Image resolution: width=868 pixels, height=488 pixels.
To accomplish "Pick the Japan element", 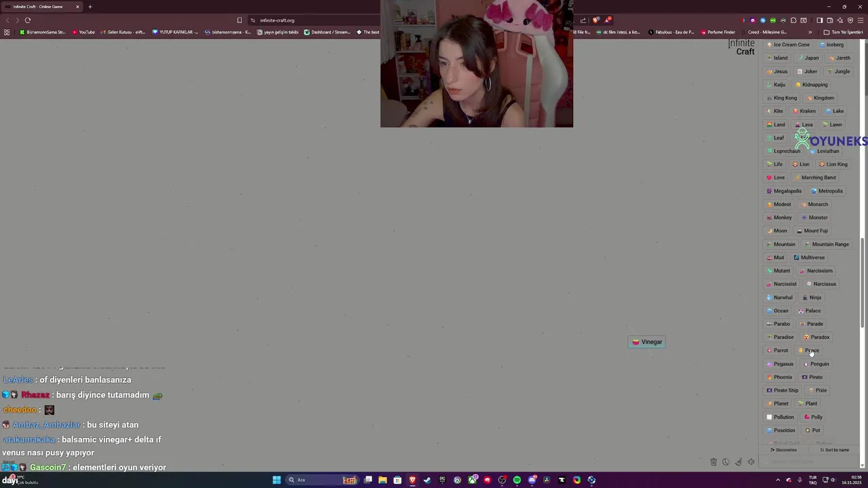I will [808, 58].
